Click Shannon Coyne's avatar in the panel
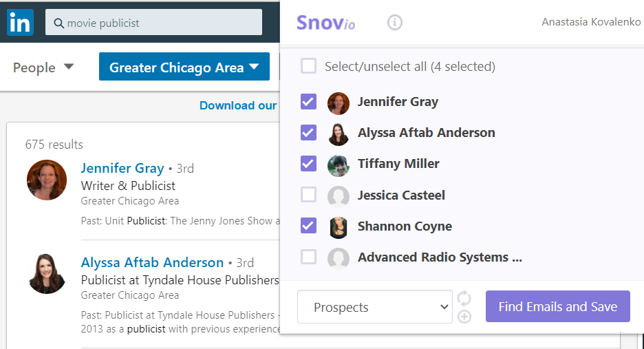This screenshot has width=644, height=349. tap(339, 227)
